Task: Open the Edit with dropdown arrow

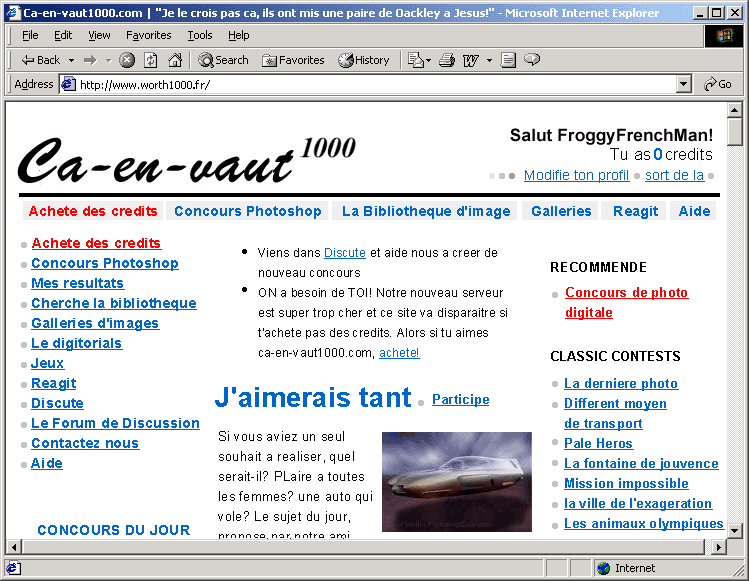Action: [489, 60]
